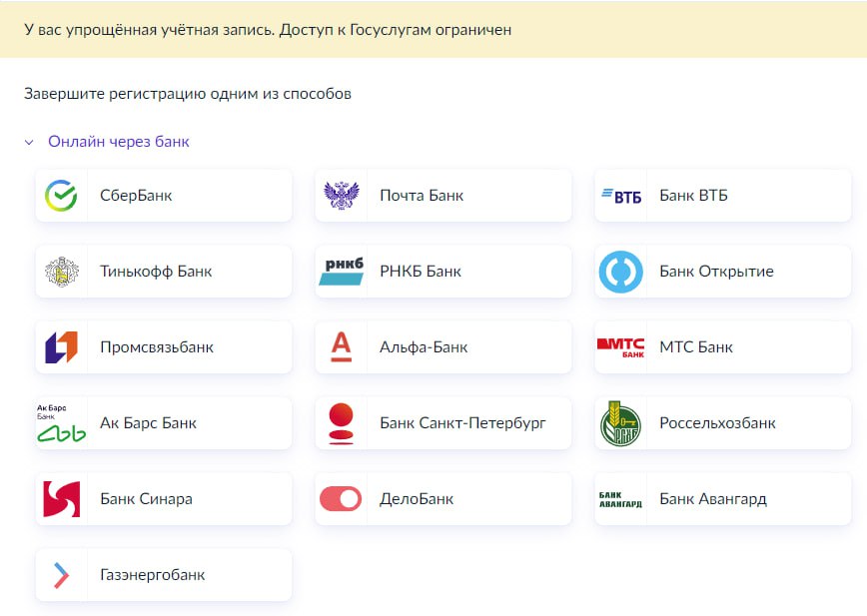The width and height of the screenshot is (867, 616).
Task: Select the РНКБ Банк label
Action: (x=421, y=272)
